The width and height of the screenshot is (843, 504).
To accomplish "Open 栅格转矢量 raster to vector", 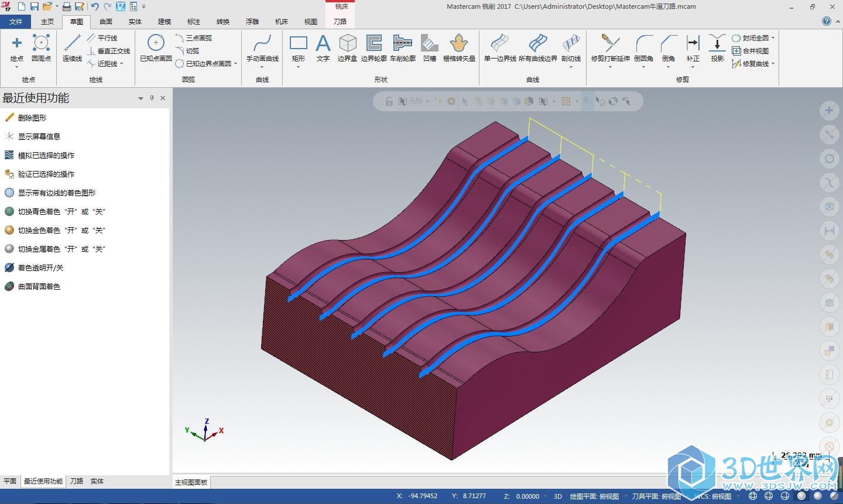I will point(459,47).
